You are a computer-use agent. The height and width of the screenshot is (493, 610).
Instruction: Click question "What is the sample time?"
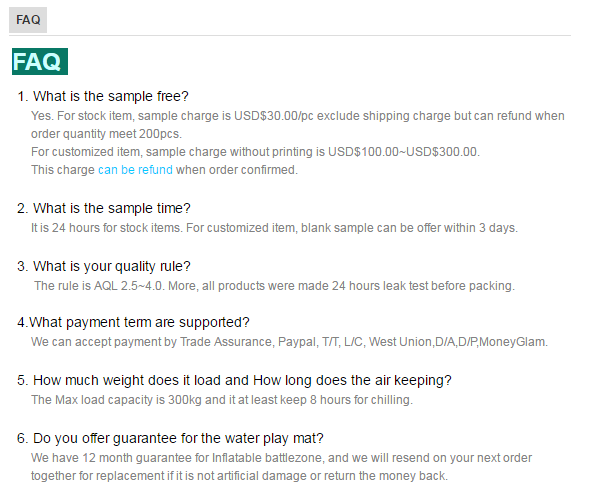[111, 208]
